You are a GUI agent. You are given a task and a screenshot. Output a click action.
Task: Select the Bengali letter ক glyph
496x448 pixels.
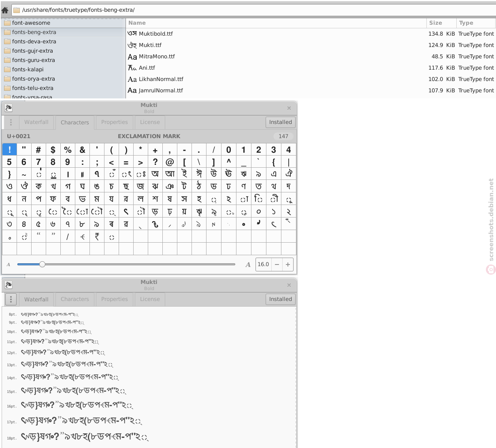coord(38,186)
